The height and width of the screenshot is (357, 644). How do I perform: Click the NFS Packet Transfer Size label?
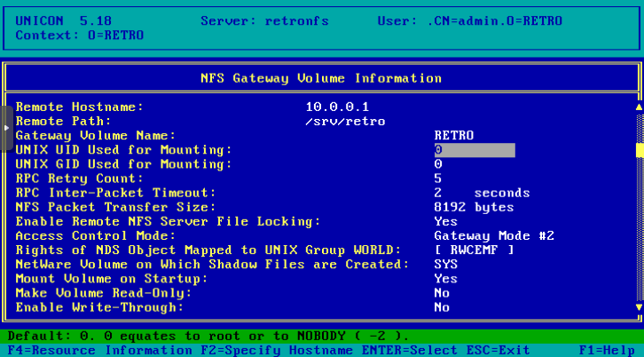tap(116, 207)
